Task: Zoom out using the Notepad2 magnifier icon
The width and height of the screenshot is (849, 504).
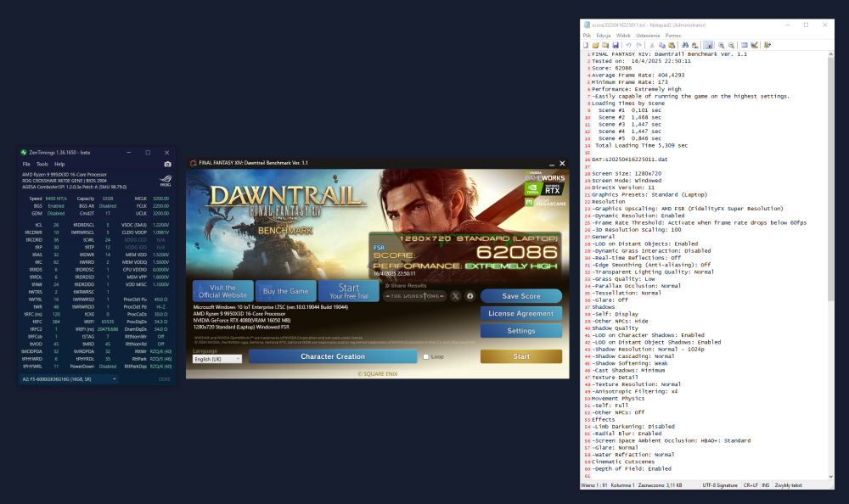Action: tap(731, 45)
